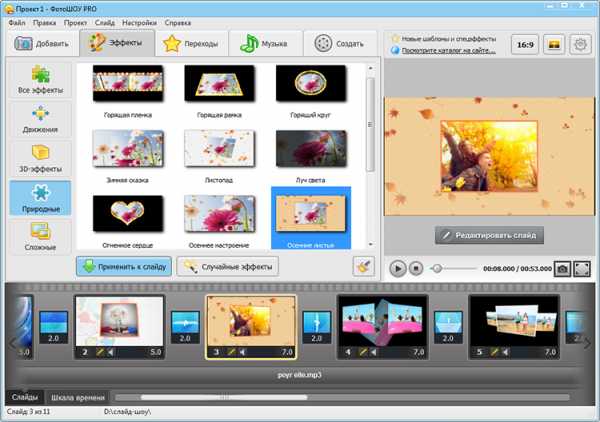This screenshot has height=422, width=600.
Task: Take a snapshot with the camera icon
Action: tap(562, 269)
